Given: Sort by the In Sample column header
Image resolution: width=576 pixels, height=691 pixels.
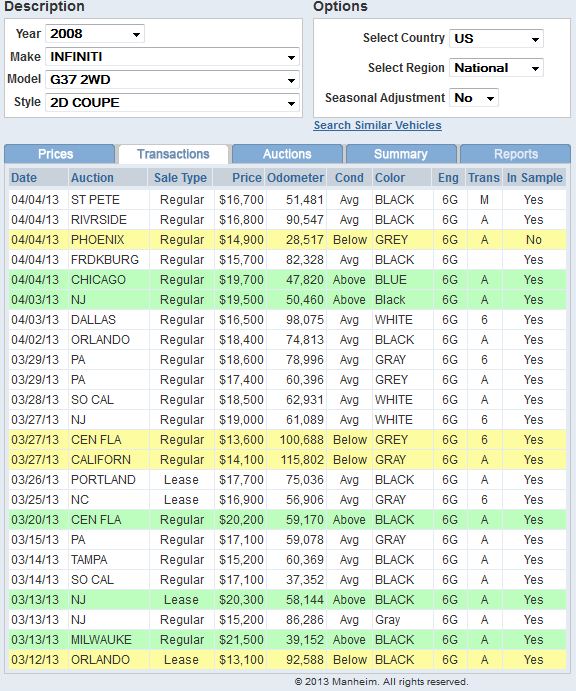Looking at the screenshot, I should pos(535,178).
